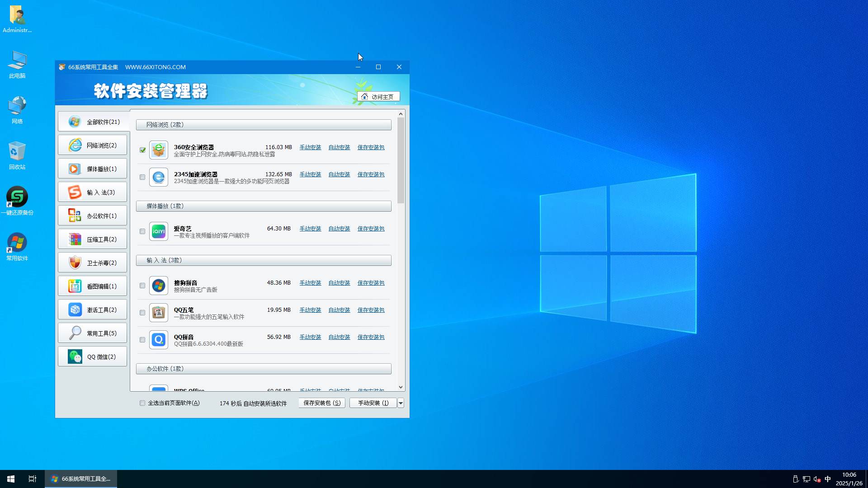The width and height of the screenshot is (868, 488).
Task: Select the QQ 微信(2) category tab
Action: (92, 357)
